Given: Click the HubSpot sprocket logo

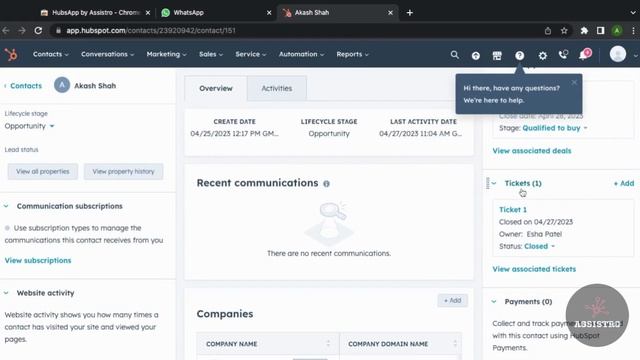Looking at the screenshot, I should 11,54.
